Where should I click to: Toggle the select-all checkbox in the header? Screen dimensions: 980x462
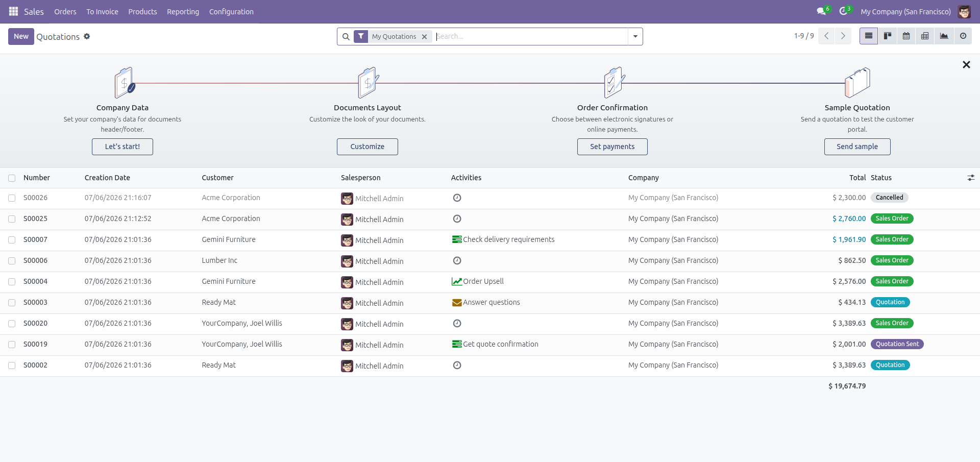(12, 178)
